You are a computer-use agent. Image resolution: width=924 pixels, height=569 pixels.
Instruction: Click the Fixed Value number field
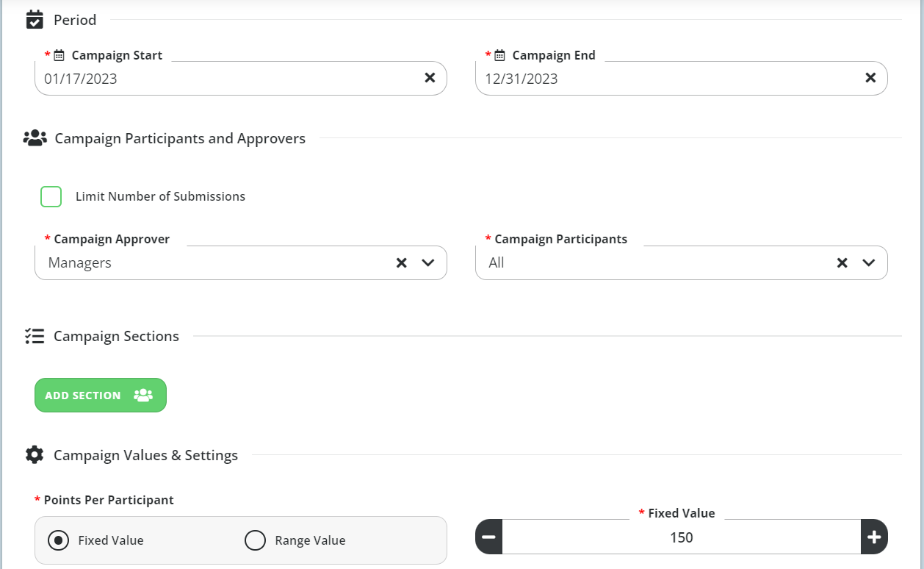[682, 537]
